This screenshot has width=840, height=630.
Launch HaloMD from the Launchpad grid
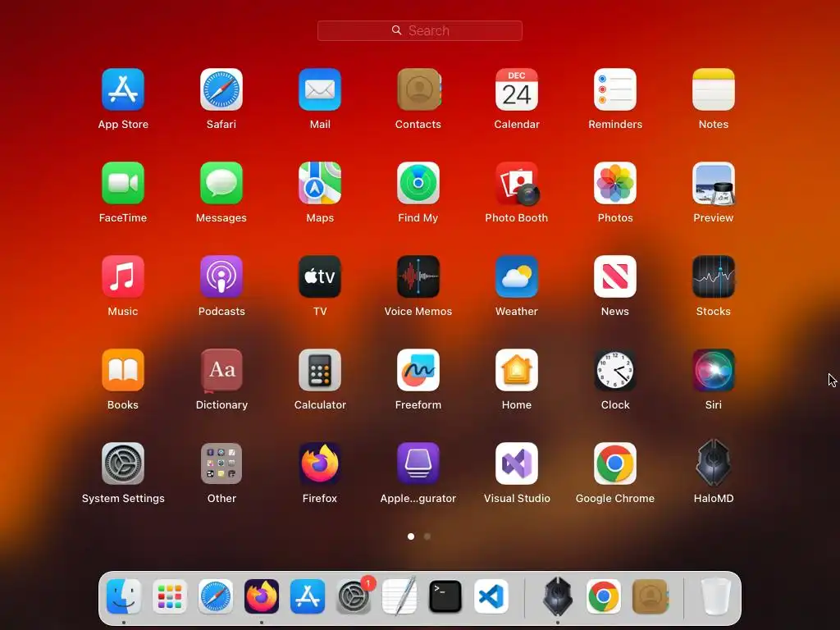click(x=714, y=463)
